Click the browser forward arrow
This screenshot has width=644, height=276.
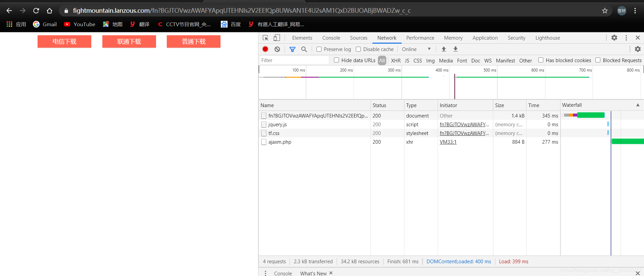click(22, 11)
